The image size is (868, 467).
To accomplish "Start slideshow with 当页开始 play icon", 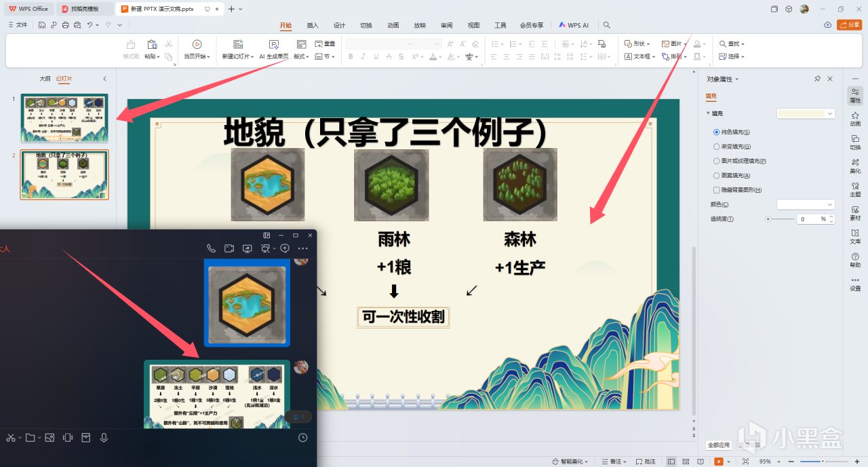I will pyautogui.click(x=197, y=44).
